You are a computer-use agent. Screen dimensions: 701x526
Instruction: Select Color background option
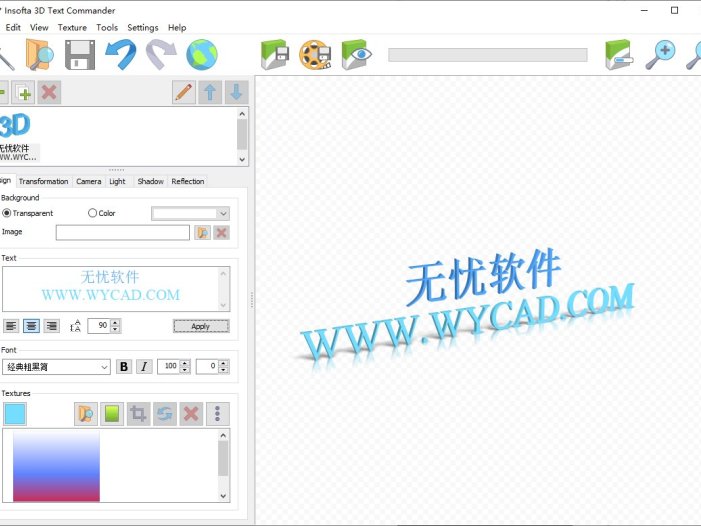pos(101,213)
